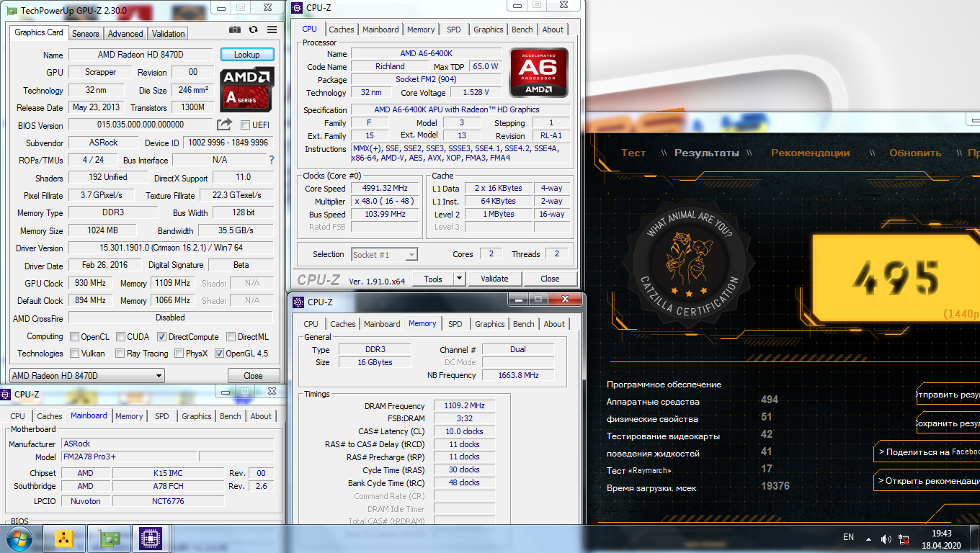The width and height of the screenshot is (980, 553).
Task: Open the GPU-Z graphics card taskbar icon
Action: 109,538
